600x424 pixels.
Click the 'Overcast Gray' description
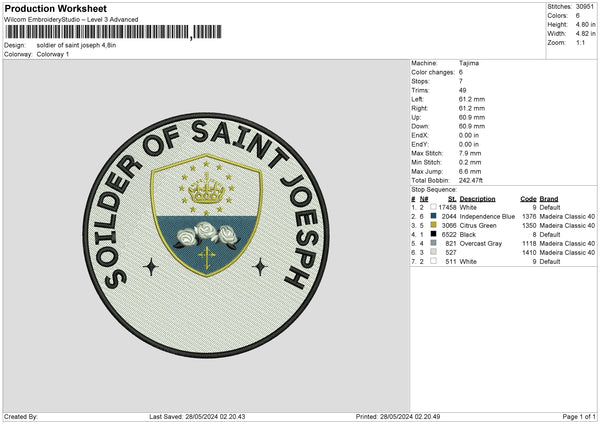pyautogui.click(x=481, y=243)
